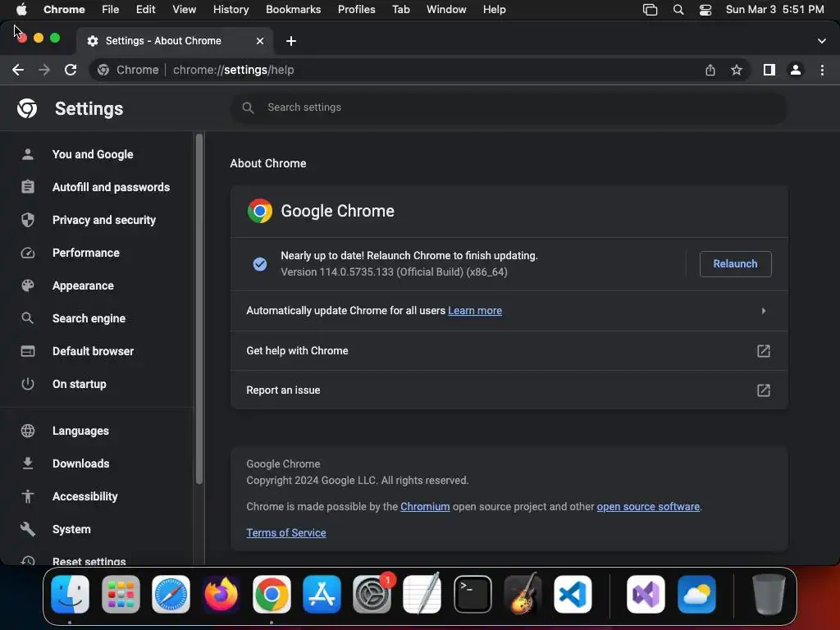Expand Automatically update Chrome for all users arrow

[764, 311]
